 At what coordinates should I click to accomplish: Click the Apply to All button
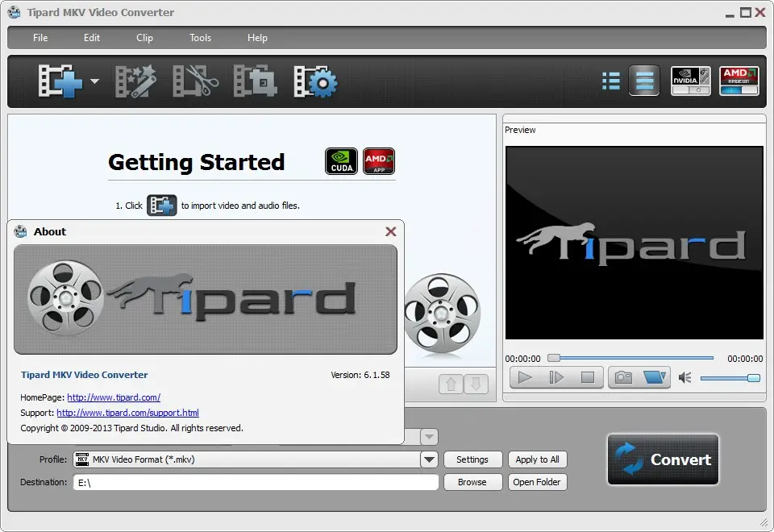pyautogui.click(x=538, y=459)
